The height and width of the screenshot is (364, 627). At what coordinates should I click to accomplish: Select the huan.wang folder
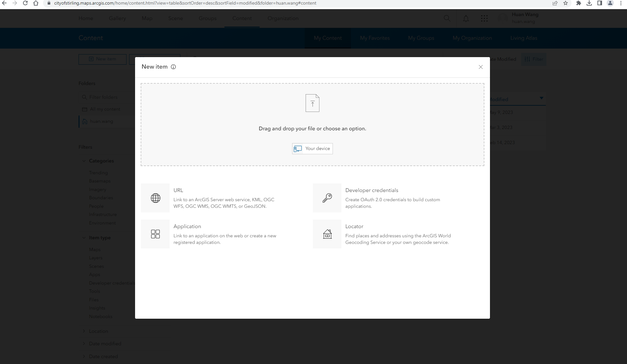[x=102, y=121]
